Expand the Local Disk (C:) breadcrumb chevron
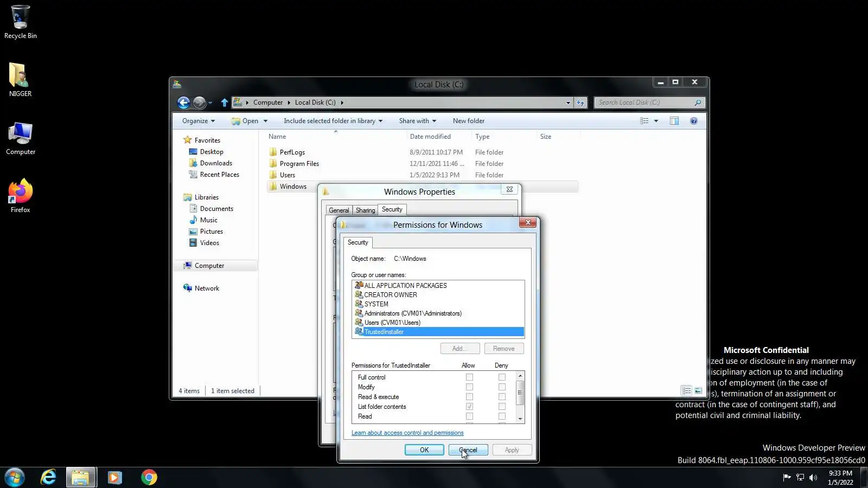868x488 pixels. click(x=342, y=102)
